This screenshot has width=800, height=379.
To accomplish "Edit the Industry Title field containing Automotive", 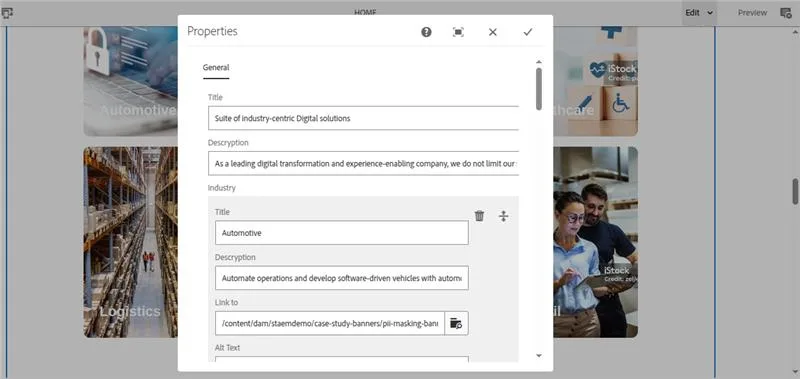I will pyautogui.click(x=342, y=233).
